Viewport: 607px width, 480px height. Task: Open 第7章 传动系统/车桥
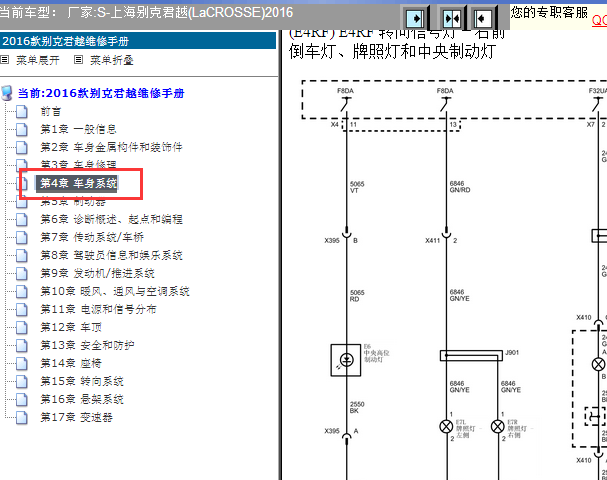[92, 237]
